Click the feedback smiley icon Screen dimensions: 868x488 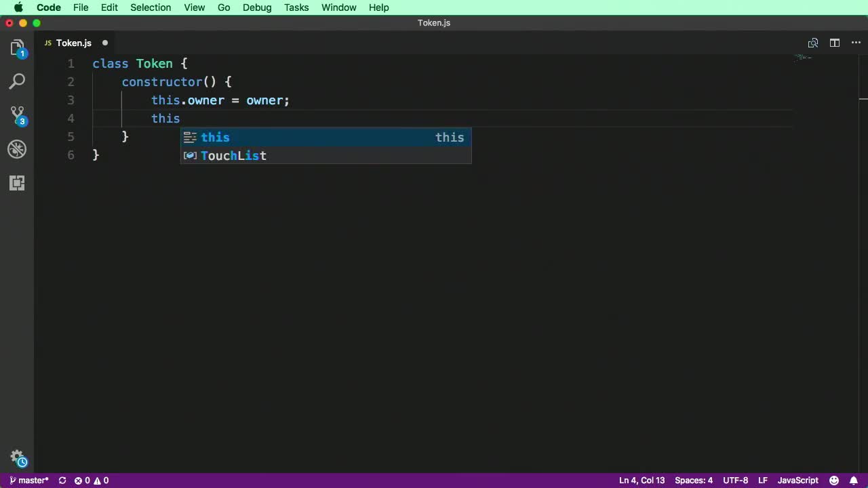(x=834, y=481)
